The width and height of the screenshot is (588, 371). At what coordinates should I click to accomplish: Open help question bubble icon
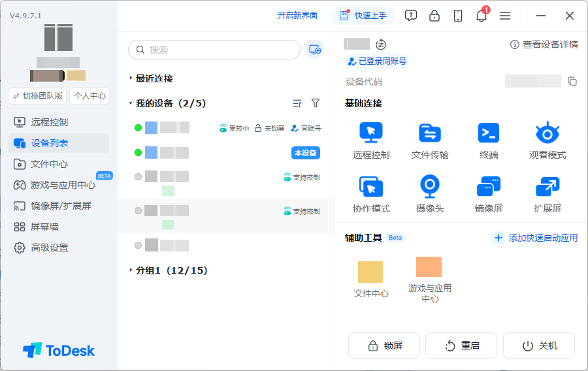click(x=411, y=16)
